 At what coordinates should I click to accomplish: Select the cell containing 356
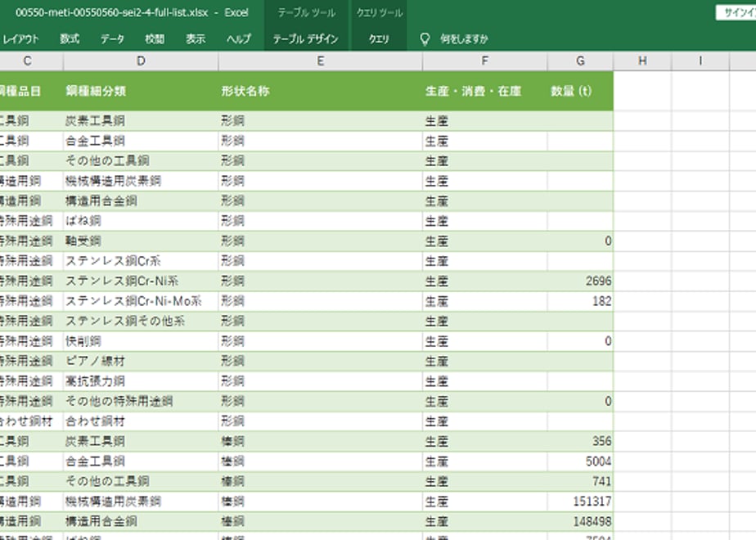coord(580,441)
